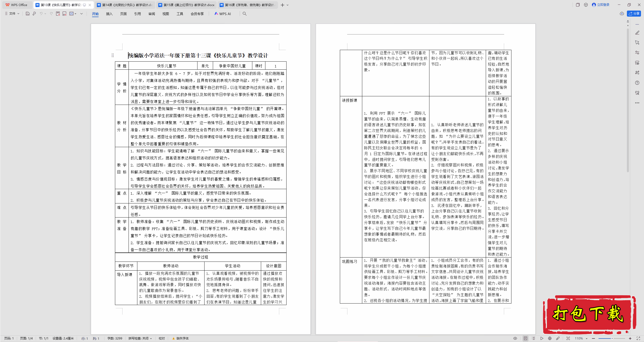The width and height of the screenshot is (644, 342).
Task: Click the 打包下载 red stamp button
Action: tap(589, 314)
